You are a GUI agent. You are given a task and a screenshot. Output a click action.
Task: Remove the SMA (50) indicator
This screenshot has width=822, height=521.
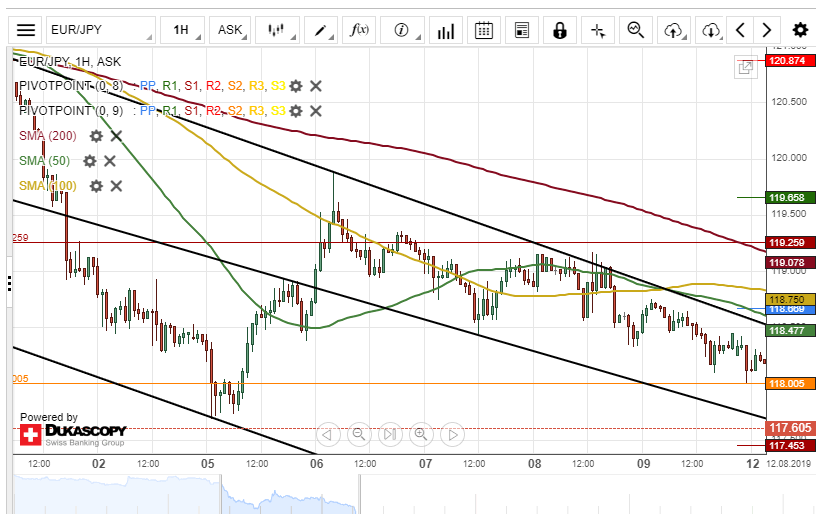point(110,161)
